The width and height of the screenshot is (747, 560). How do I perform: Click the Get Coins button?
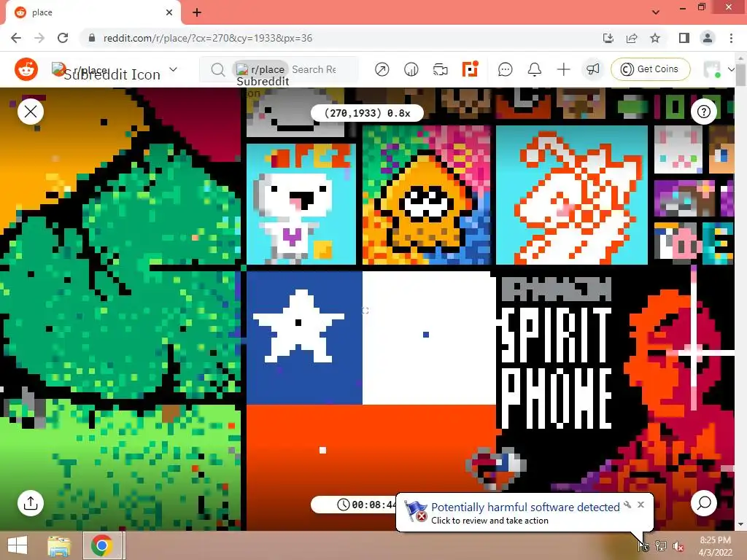[x=650, y=69]
